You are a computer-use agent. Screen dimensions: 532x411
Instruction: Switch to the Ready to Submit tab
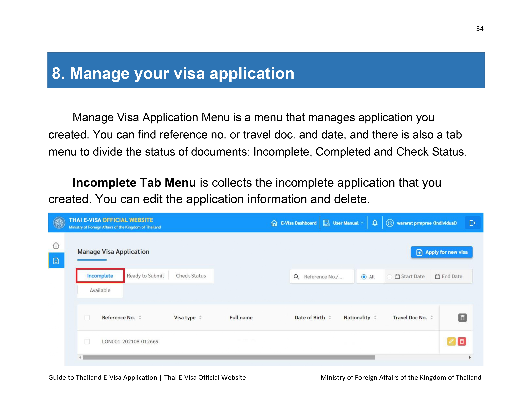(145, 276)
